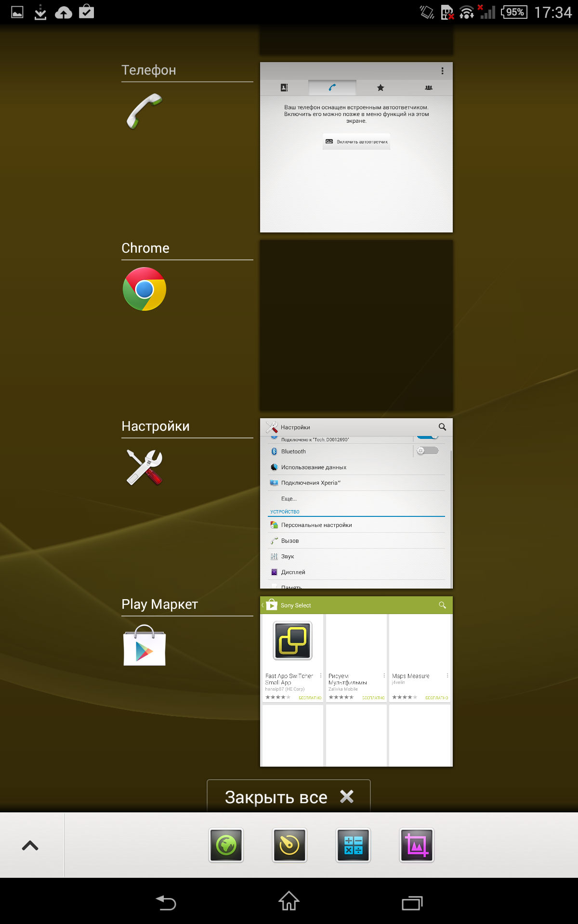Open the Play Market bag icon
The height and width of the screenshot is (924, 578).
(x=144, y=645)
